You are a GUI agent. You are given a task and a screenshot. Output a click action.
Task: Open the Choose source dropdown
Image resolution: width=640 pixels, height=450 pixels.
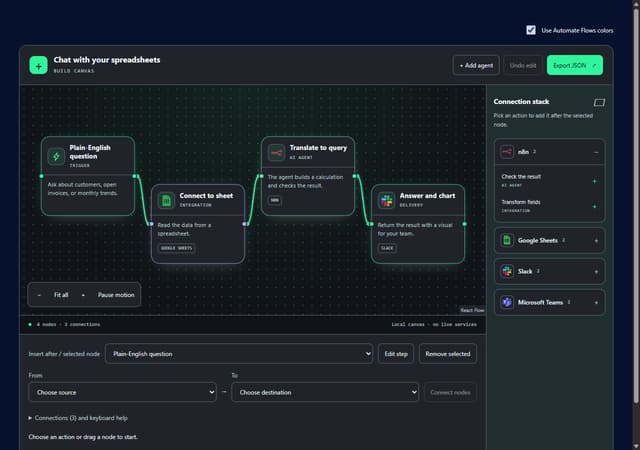click(x=122, y=392)
